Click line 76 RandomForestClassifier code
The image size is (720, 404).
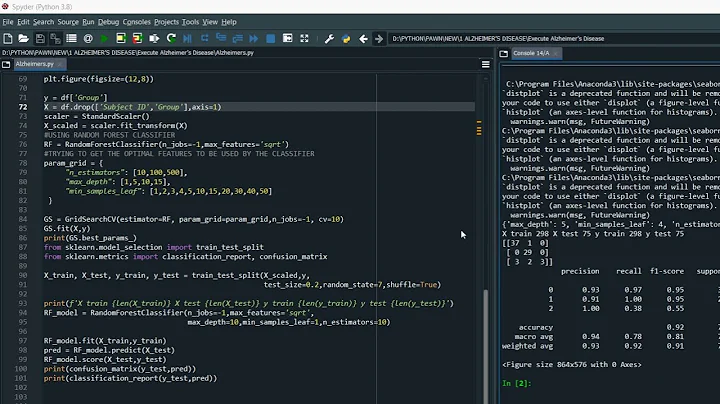(166, 145)
